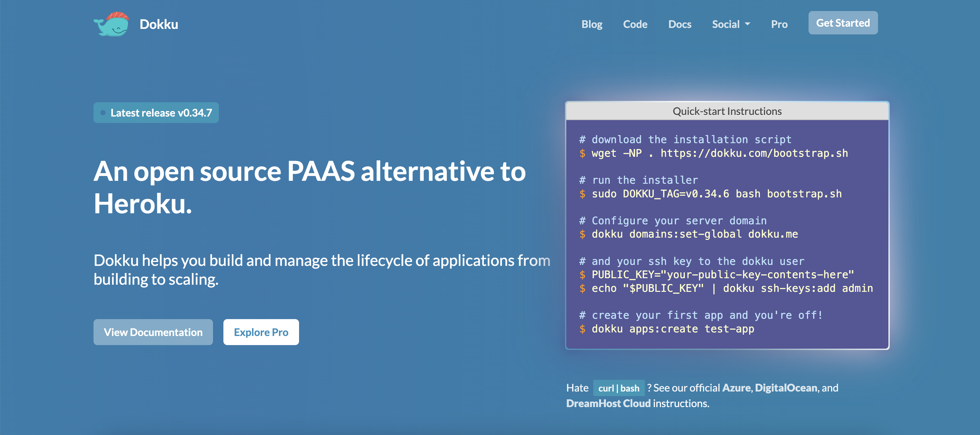The height and width of the screenshot is (435, 980).
Task: Click the Quick-start Instructions title bar
Action: tap(727, 111)
